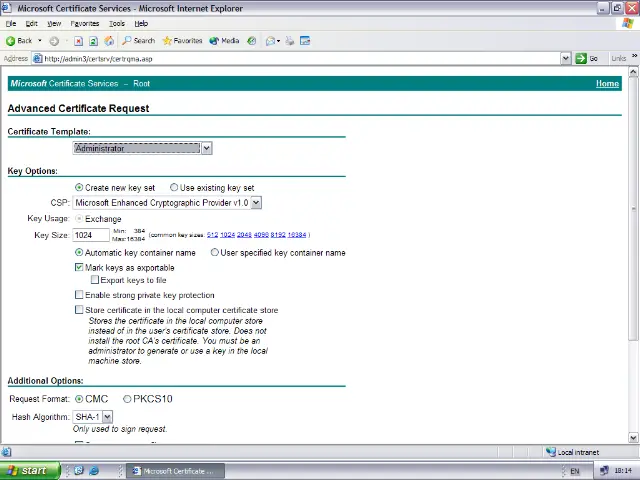Expand the Links toolbar chevron
Viewport: 640px width, 480px height.
634,56
